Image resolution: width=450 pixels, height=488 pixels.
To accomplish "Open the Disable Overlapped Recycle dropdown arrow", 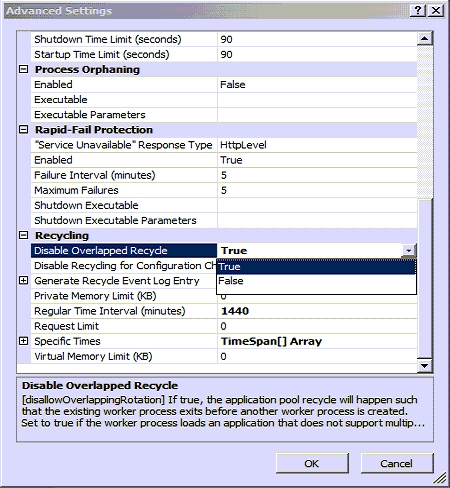I will [x=409, y=251].
